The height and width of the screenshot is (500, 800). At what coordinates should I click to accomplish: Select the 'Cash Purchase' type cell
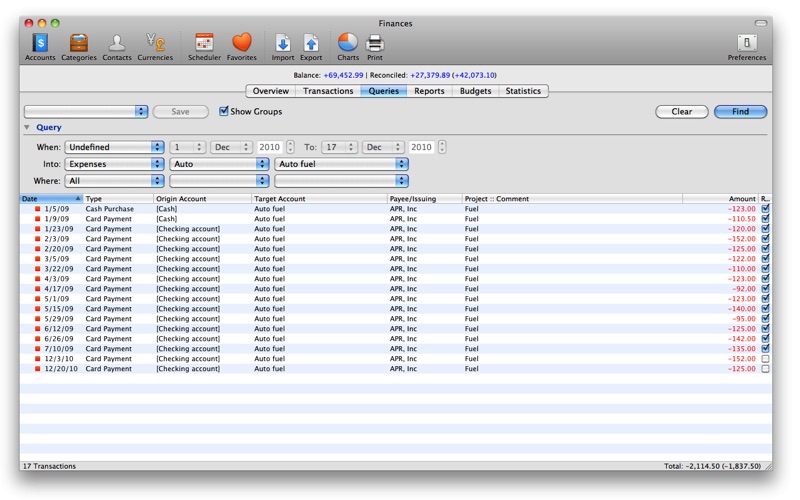click(x=110, y=209)
